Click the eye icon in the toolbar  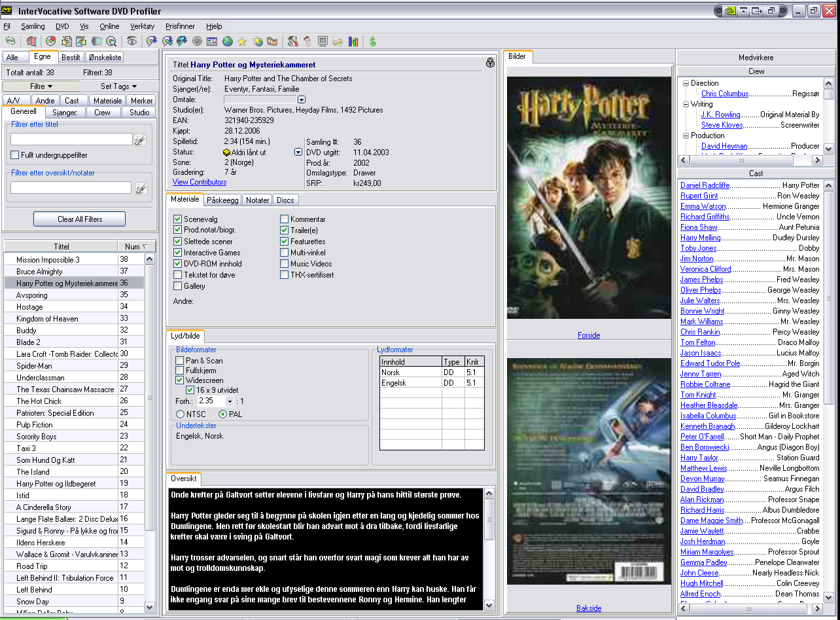pos(132,41)
